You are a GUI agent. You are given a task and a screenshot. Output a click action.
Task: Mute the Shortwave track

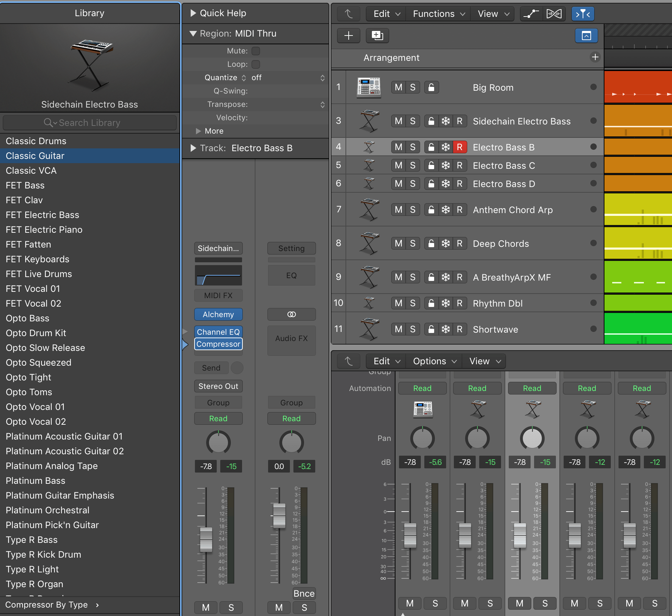tap(398, 329)
